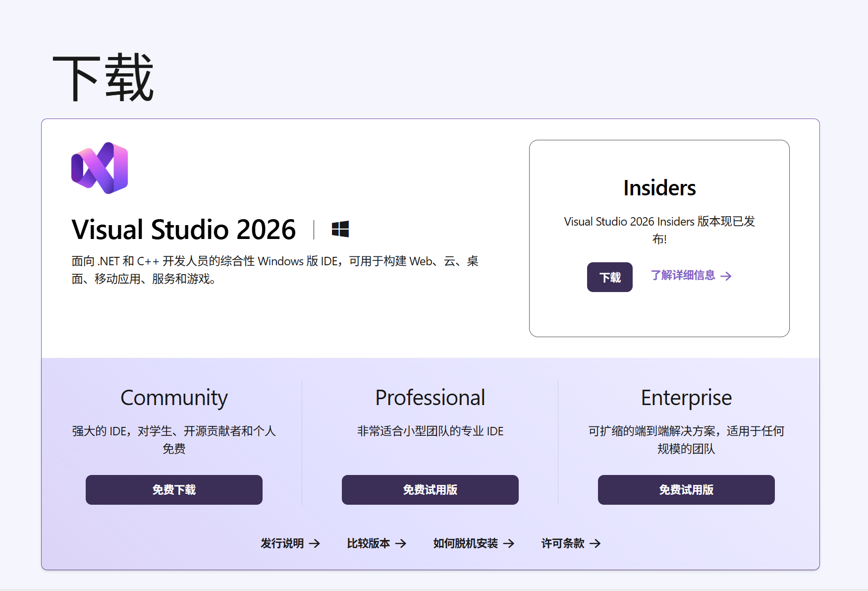Start Enterprise 免费试用版 trial

686,490
